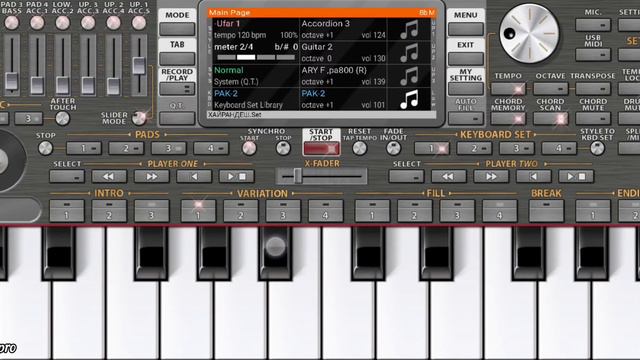
Task: Tap the Pads Stop knob
Action: point(45,148)
